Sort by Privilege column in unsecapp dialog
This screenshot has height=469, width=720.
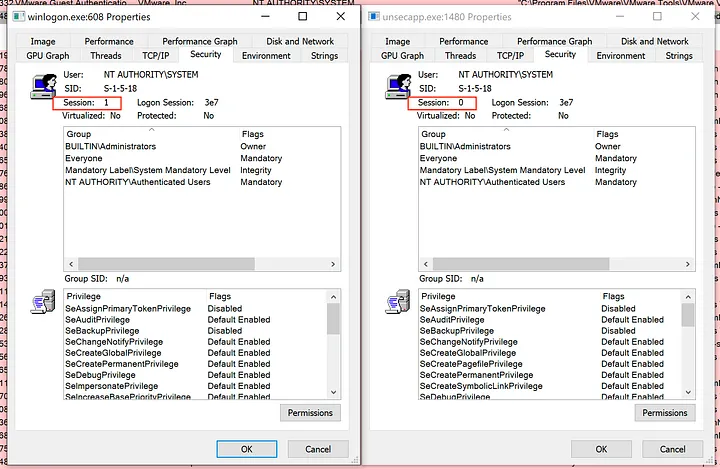(x=505, y=297)
